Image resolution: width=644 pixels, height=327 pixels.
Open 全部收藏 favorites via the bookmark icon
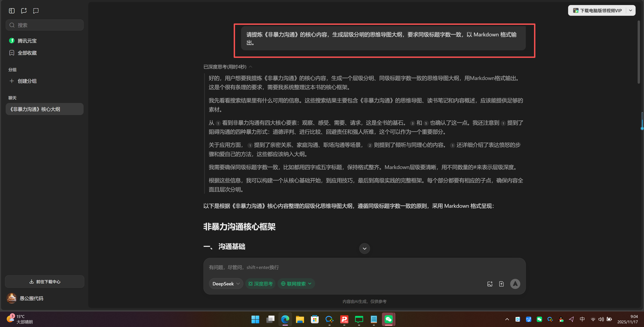point(11,53)
